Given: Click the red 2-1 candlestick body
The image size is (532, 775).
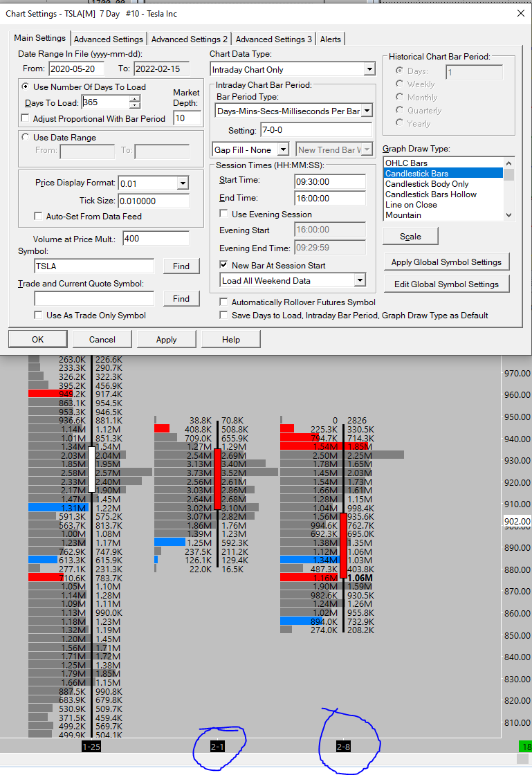Looking at the screenshot, I should coord(217,478).
